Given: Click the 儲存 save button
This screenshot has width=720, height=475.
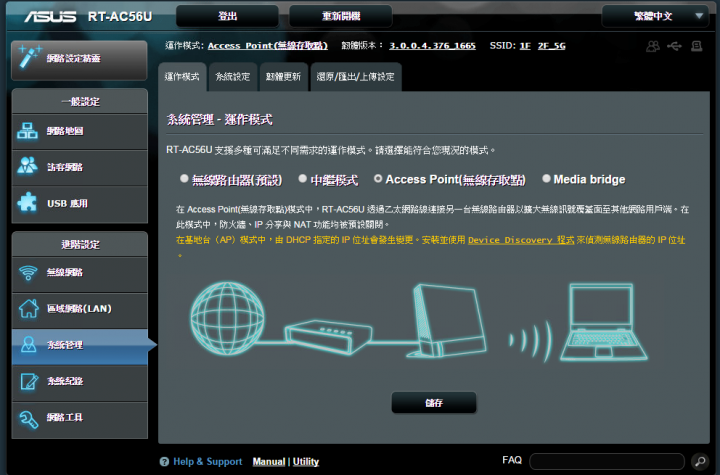Looking at the screenshot, I should coord(434,403).
